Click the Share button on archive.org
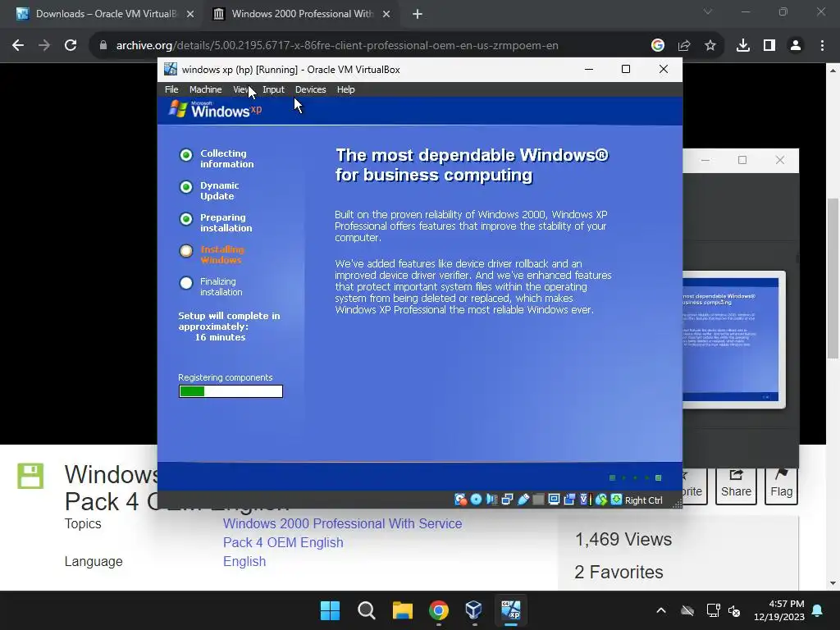The width and height of the screenshot is (840, 630). coord(736,486)
